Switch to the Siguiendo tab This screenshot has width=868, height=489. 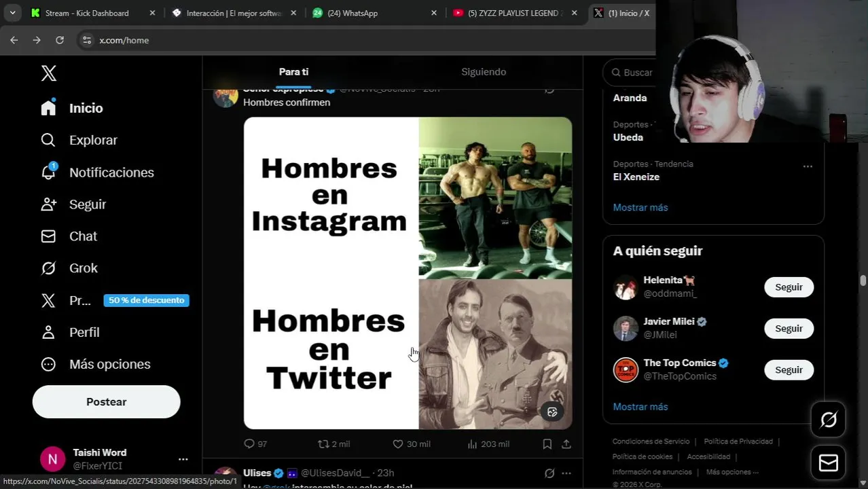point(484,72)
